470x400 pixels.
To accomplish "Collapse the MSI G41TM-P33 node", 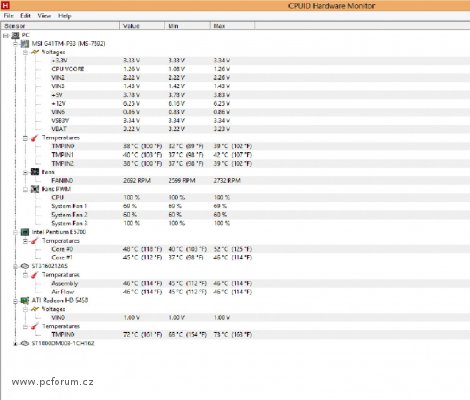I will 15,44.
